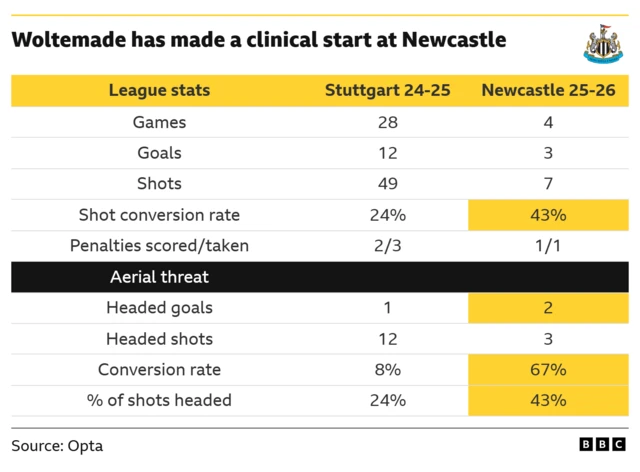The width and height of the screenshot is (640, 472).
Task: Select the Newcastle 25-26 column header
Action: (548, 91)
